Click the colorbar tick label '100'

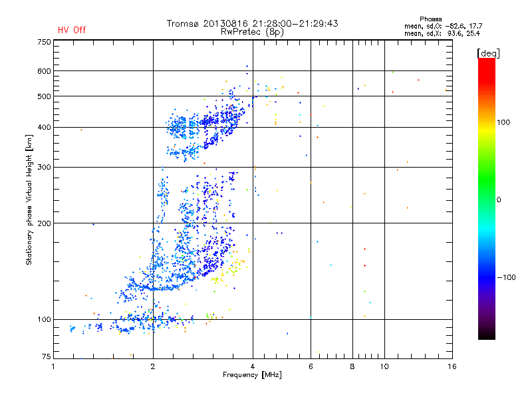click(x=503, y=122)
